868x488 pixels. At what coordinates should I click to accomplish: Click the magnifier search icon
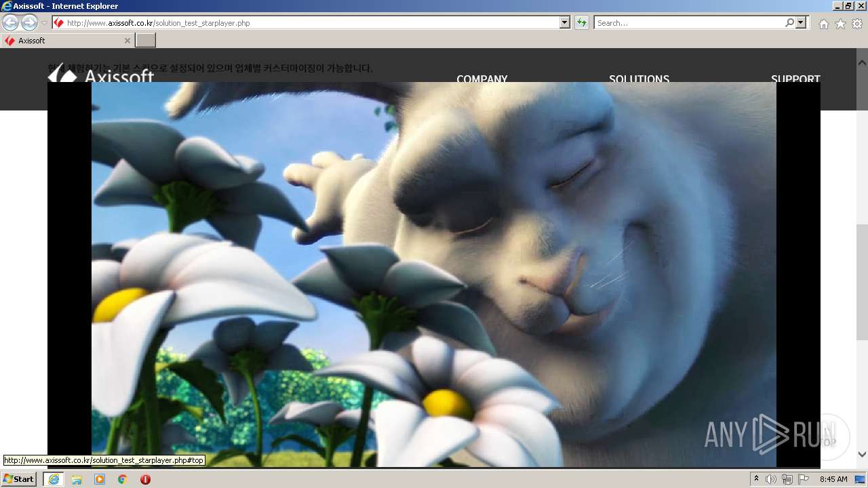pyautogui.click(x=789, y=22)
